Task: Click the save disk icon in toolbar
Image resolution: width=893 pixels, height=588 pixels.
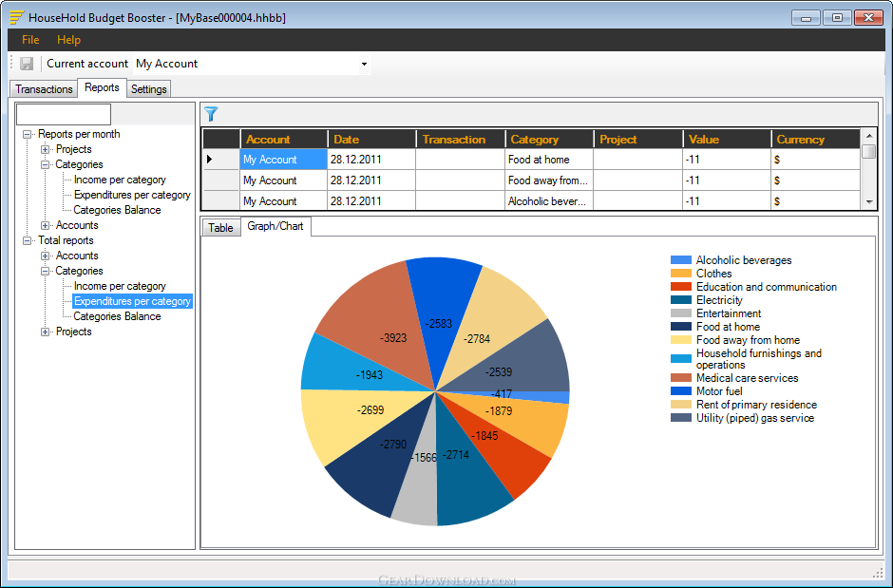Action: tap(27, 64)
